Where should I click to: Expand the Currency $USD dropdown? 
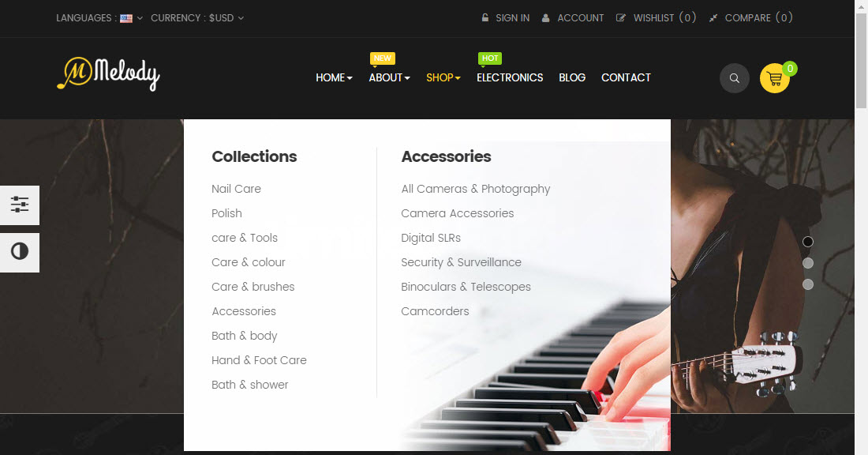pos(197,17)
